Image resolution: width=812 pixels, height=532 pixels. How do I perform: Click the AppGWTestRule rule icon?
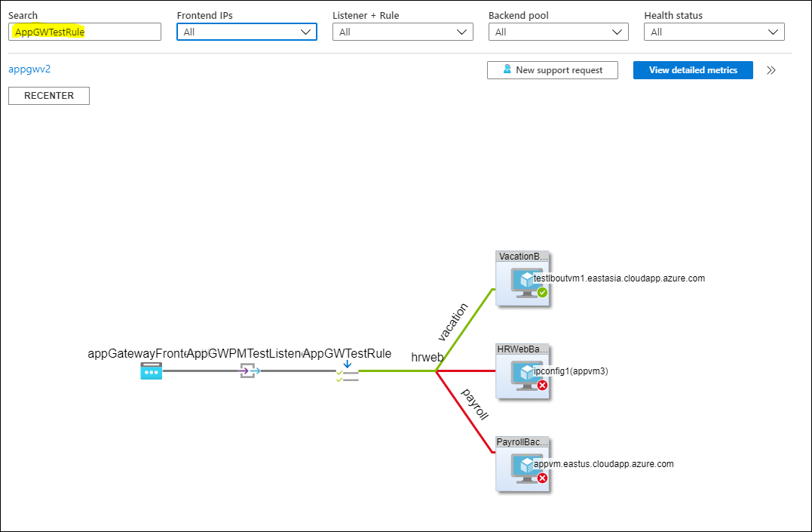point(348,372)
